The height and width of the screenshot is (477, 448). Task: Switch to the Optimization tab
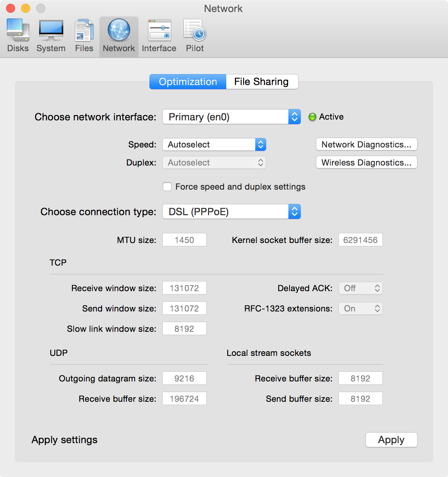coord(188,82)
